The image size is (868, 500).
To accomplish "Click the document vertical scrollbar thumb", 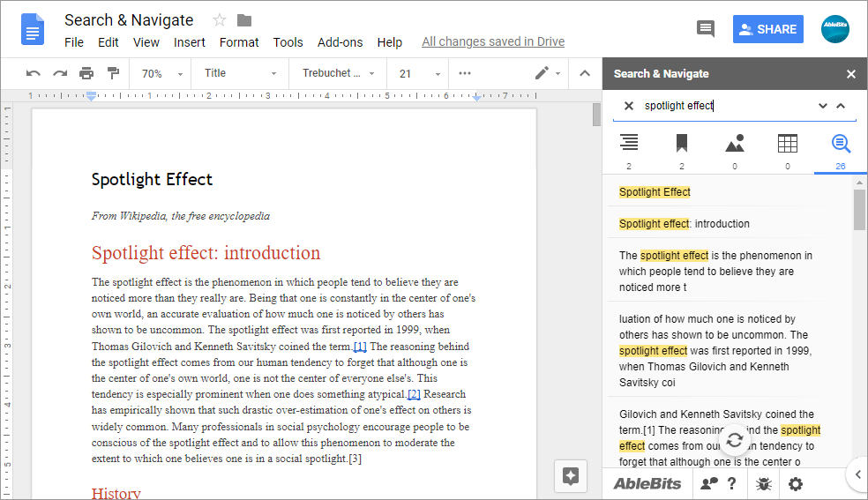I will 596,115.
